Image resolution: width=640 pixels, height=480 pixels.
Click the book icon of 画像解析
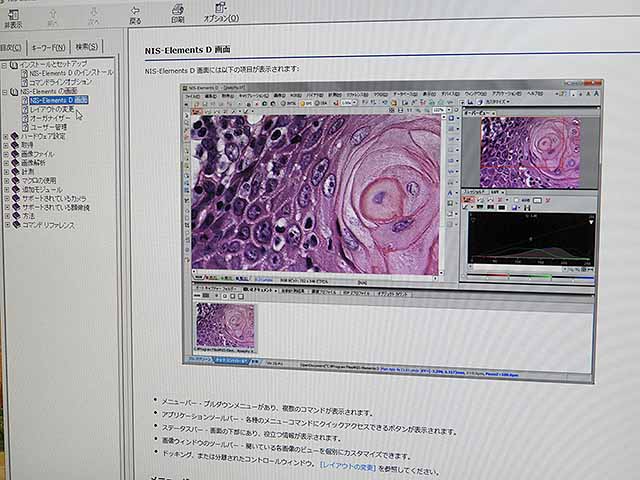pyautogui.click(x=16, y=162)
